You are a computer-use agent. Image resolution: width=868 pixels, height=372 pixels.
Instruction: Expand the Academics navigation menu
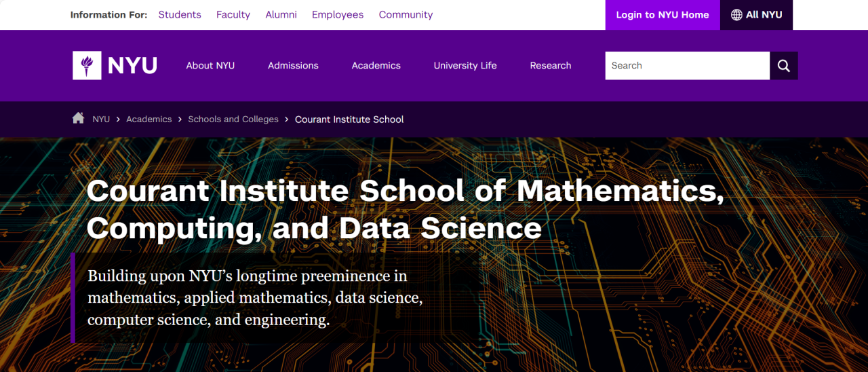[376, 66]
